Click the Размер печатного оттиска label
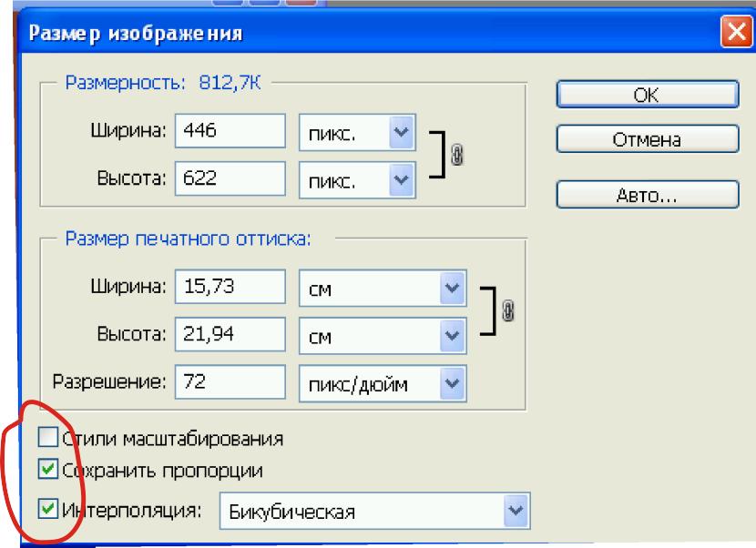Viewport: 756px width, 548px height. point(188,238)
